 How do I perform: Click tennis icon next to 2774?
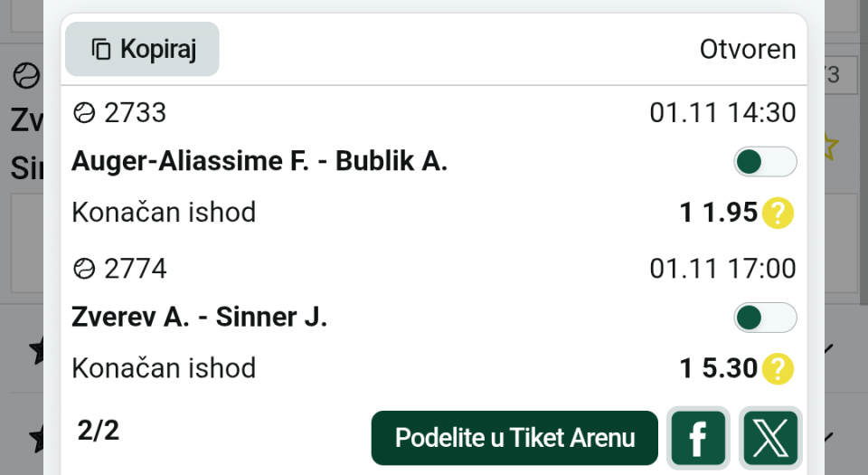pyautogui.click(x=84, y=269)
